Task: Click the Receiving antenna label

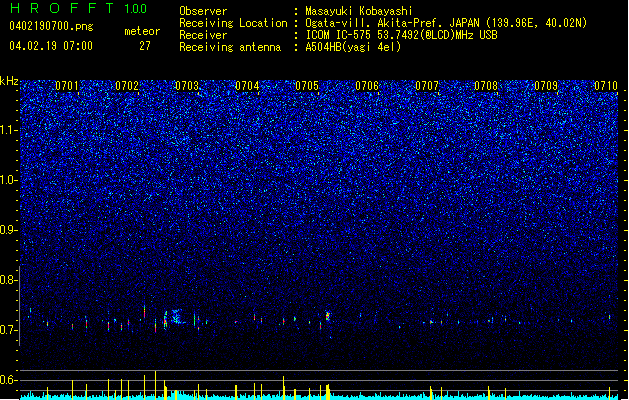Action: pyautogui.click(x=230, y=47)
